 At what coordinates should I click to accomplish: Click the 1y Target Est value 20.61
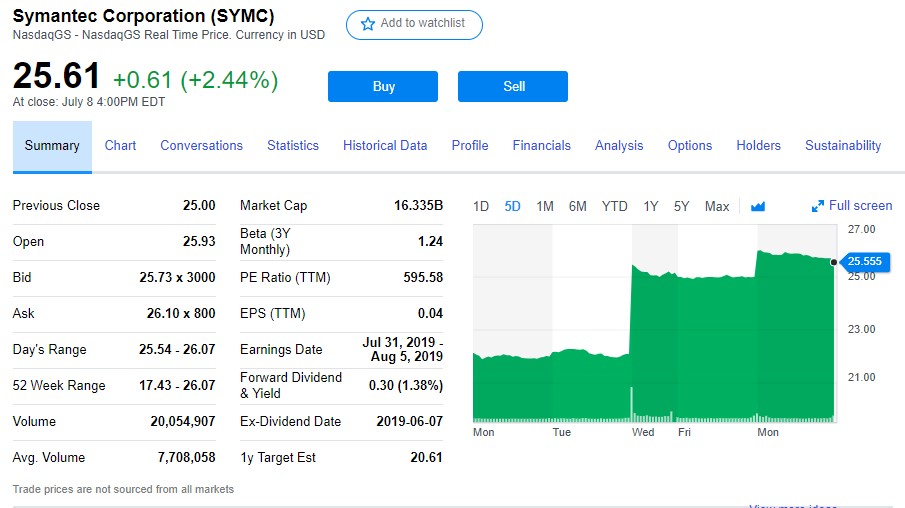(427, 457)
